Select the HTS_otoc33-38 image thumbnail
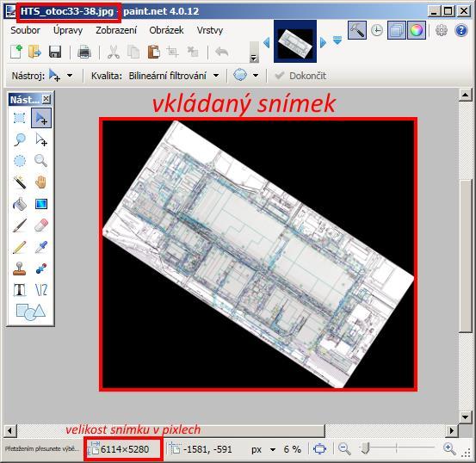Image resolution: width=476 pixels, height=463 pixels. point(295,41)
